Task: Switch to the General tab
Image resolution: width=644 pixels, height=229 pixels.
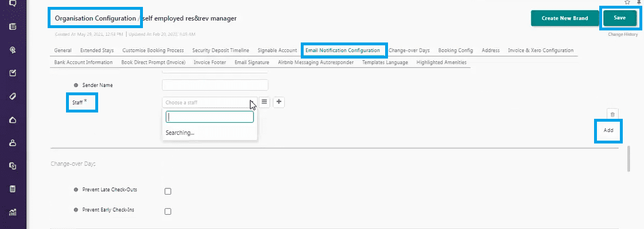Action: 63,51
